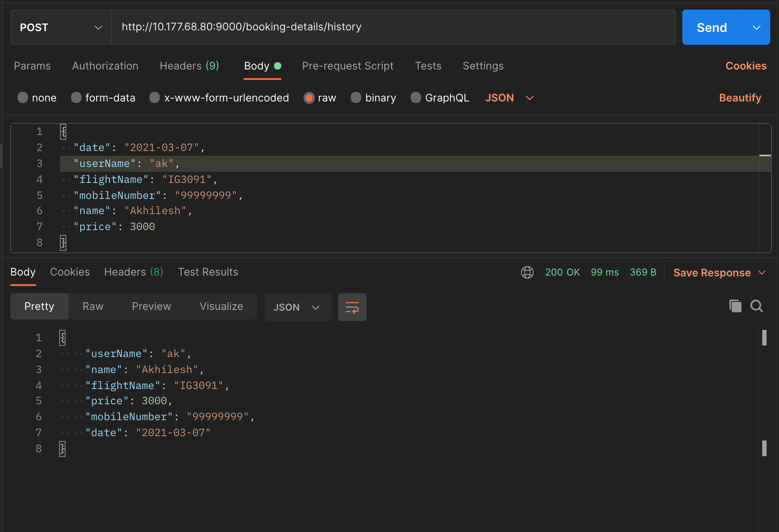
Task: Select the GraphQL body radio option
Action: (416, 98)
